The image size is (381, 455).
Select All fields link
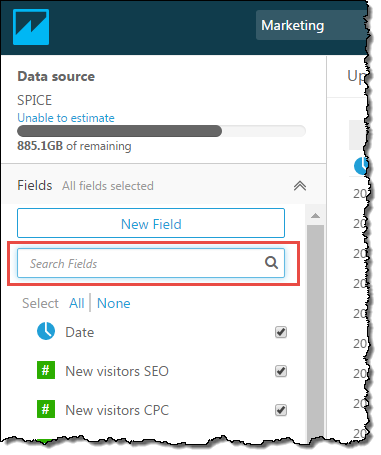coord(77,303)
